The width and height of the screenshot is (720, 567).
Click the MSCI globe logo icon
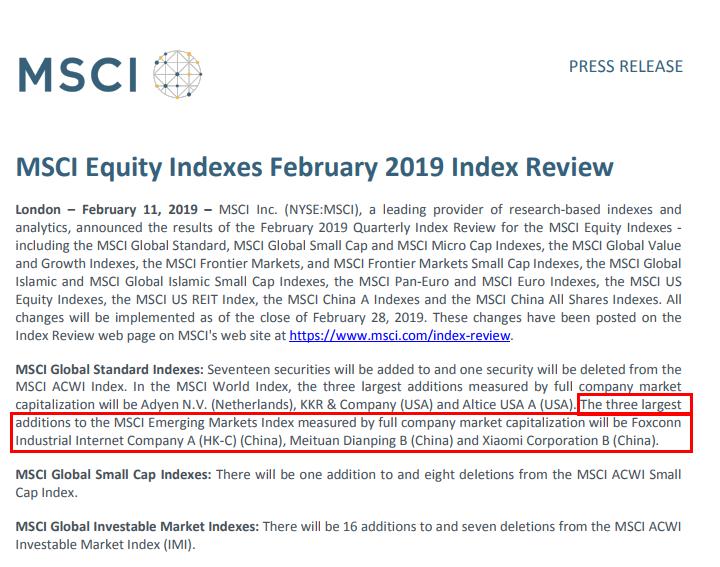tap(177, 74)
